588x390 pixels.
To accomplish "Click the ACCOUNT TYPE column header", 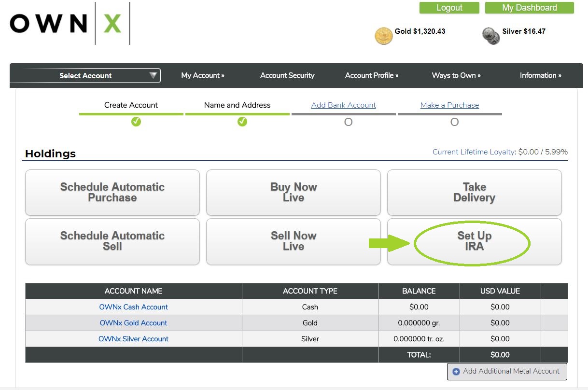I will (310, 291).
